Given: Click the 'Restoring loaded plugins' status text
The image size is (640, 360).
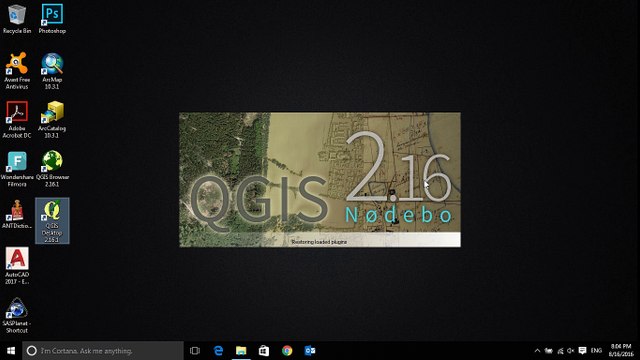Looking at the screenshot, I should [x=319, y=242].
